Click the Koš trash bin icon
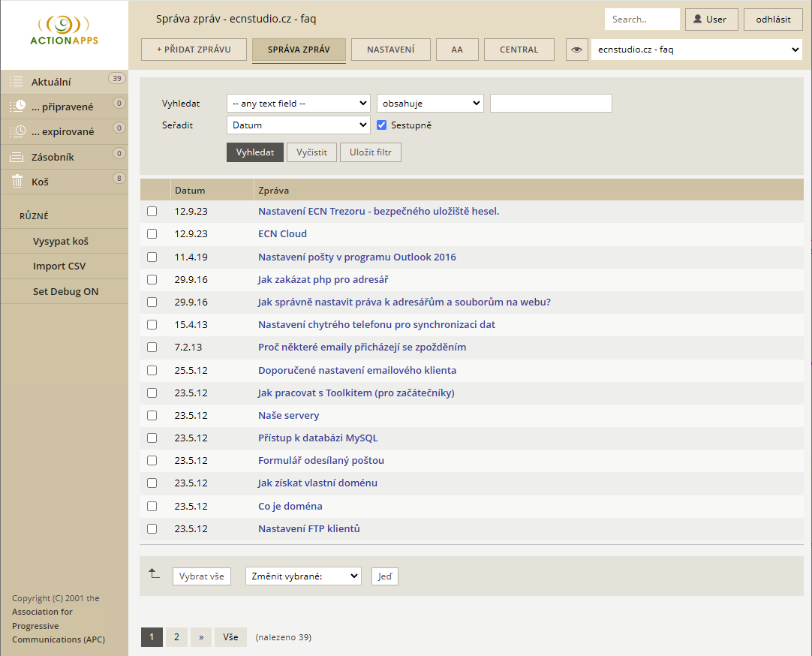Image resolution: width=812 pixels, height=656 pixels. tap(17, 182)
